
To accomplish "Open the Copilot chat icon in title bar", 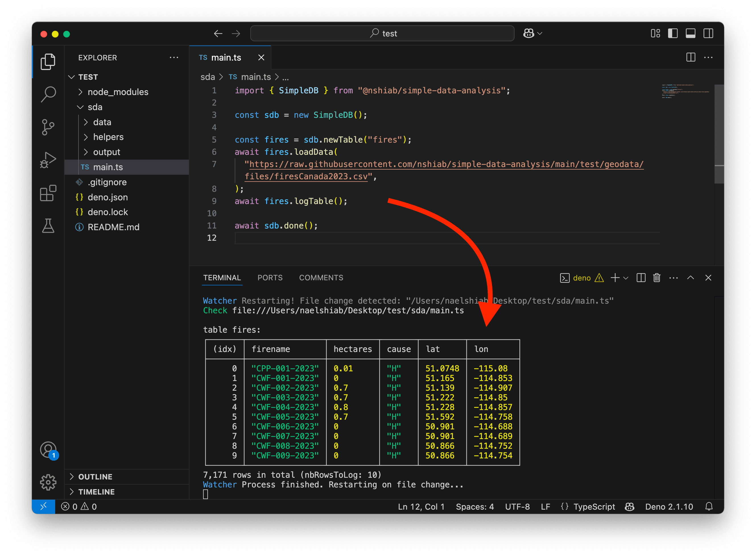I will [x=528, y=33].
